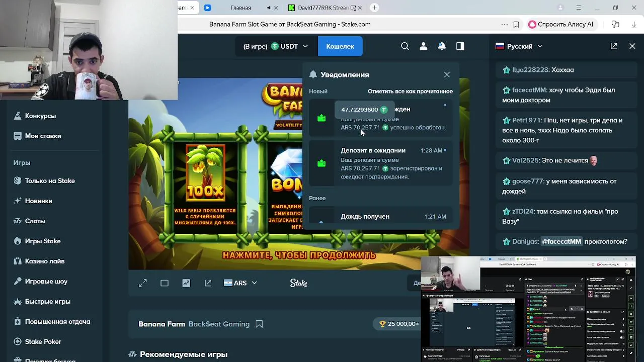Switch to theatre mode view
This screenshot has height=362, width=644.
(x=165, y=283)
